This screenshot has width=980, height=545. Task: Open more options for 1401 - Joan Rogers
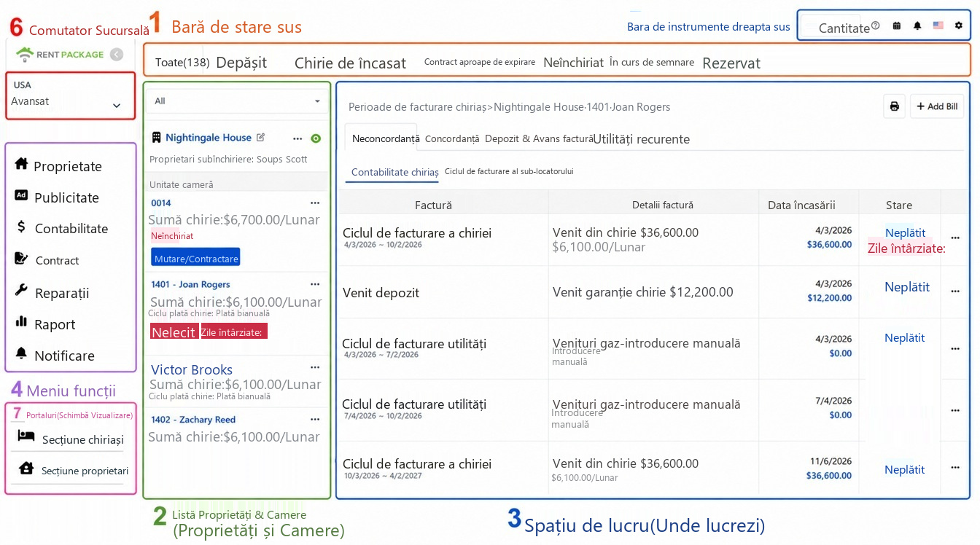coord(315,284)
